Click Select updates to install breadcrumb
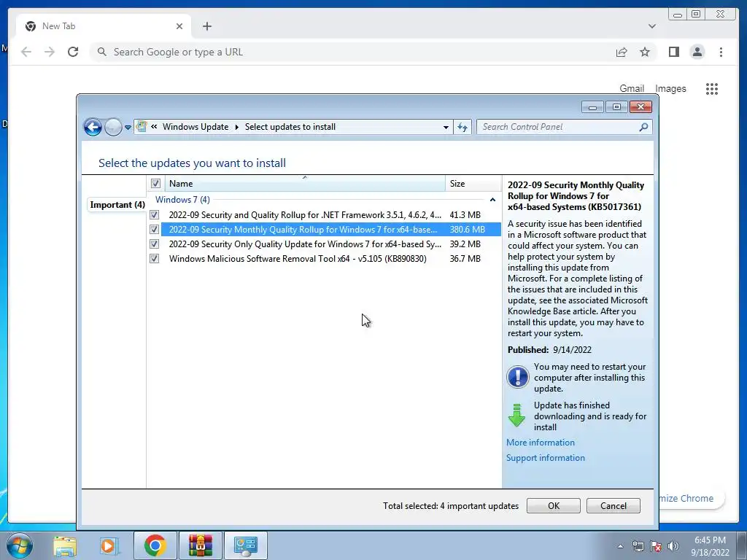The image size is (747, 560). [290, 127]
